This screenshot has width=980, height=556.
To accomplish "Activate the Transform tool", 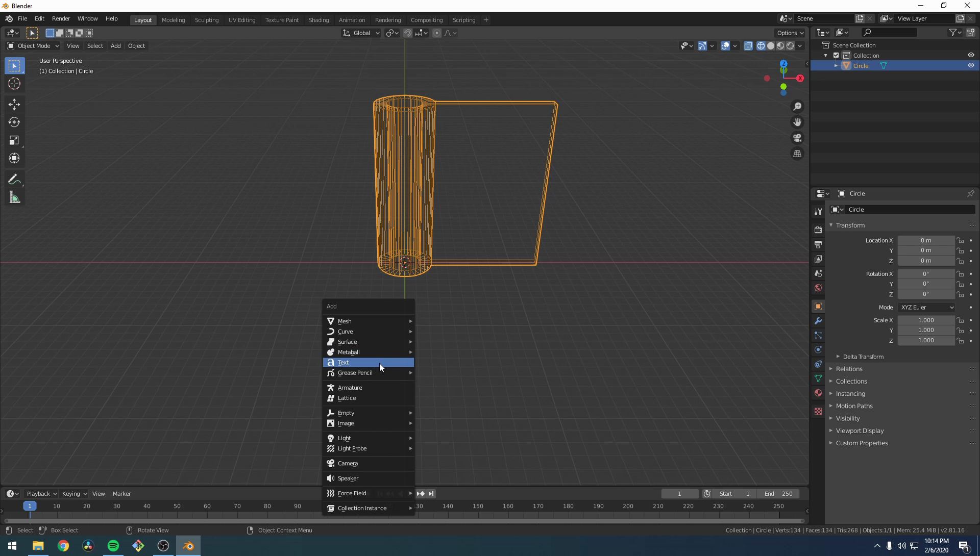I will tap(14, 158).
